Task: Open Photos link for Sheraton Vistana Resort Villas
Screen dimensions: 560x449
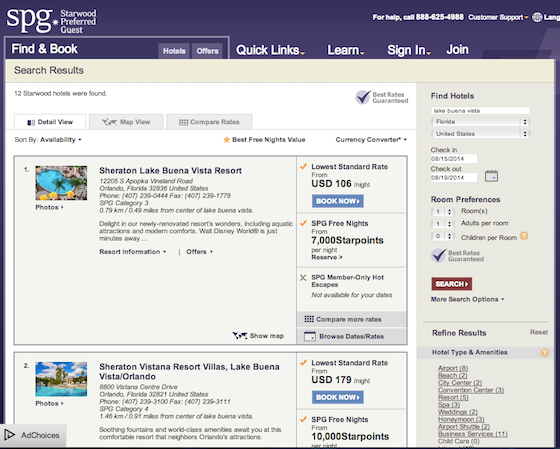Action: (x=49, y=403)
